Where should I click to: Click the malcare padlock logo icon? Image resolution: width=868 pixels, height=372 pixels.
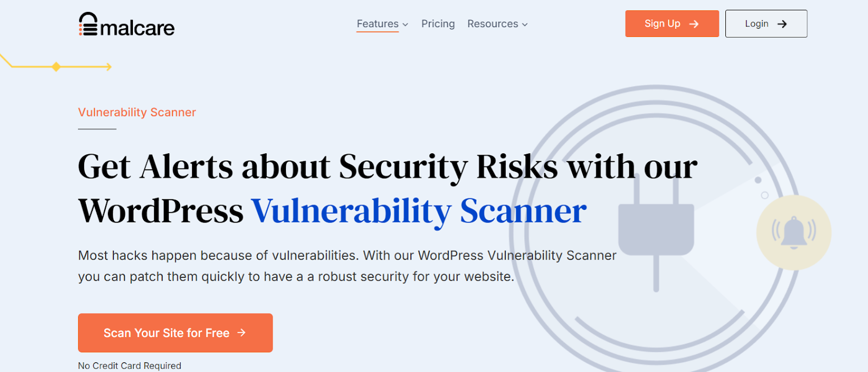pos(88,24)
